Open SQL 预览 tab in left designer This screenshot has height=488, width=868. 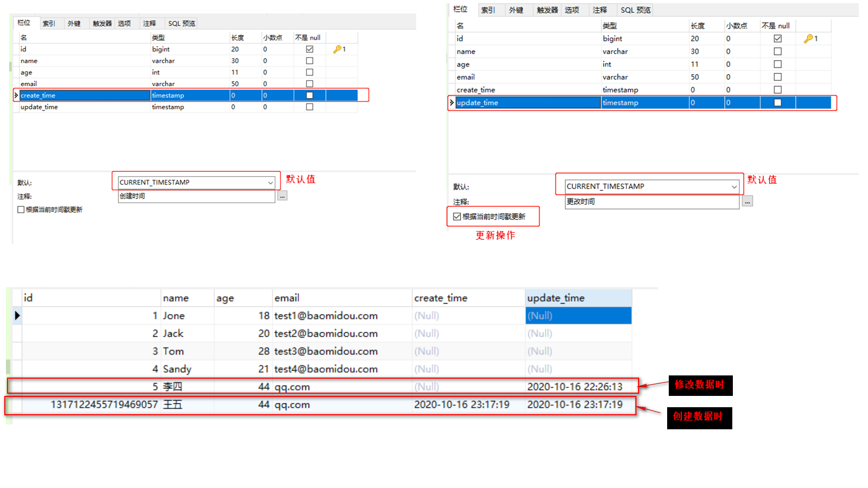(181, 23)
